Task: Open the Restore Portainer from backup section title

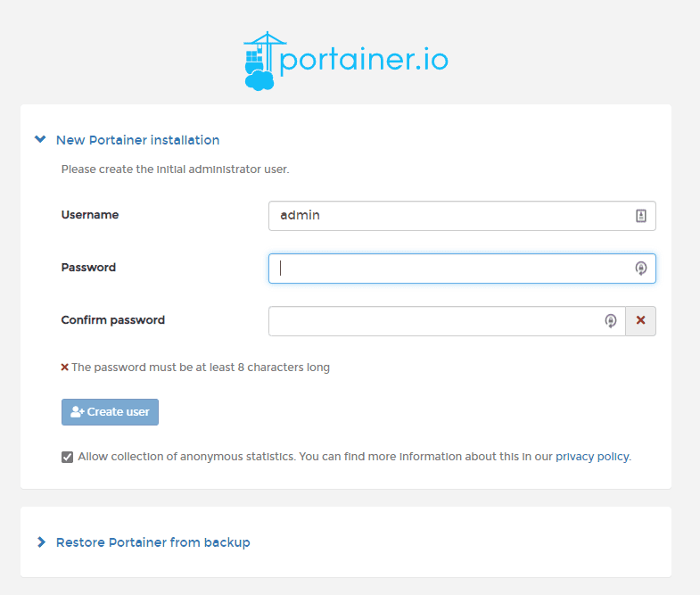Action: pyautogui.click(x=152, y=542)
